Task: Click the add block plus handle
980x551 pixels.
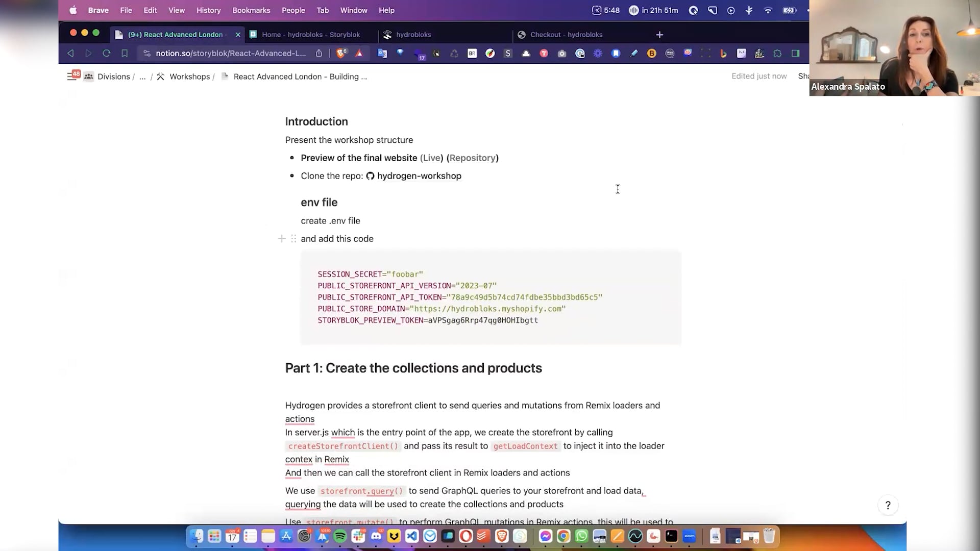Action: click(x=282, y=239)
